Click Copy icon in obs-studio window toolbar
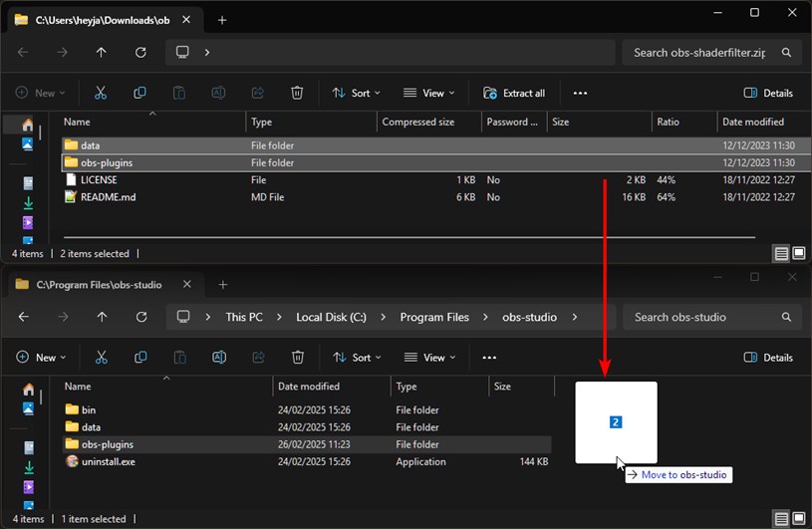The image size is (812, 529). pyautogui.click(x=140, y=358)
